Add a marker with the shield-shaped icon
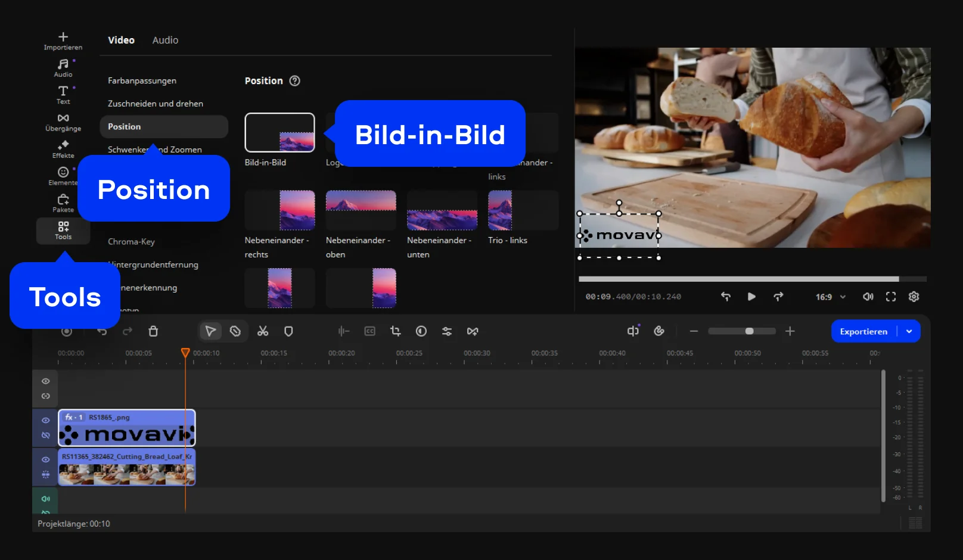This screenshot has height=560, width=963. click(288, 331)
